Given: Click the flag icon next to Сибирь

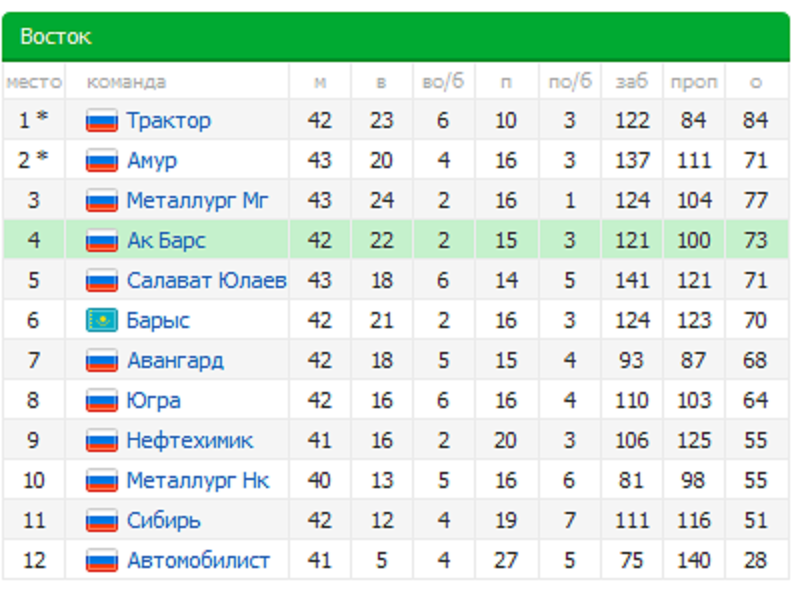Looking at the screenshot, I should click(102, 521).
